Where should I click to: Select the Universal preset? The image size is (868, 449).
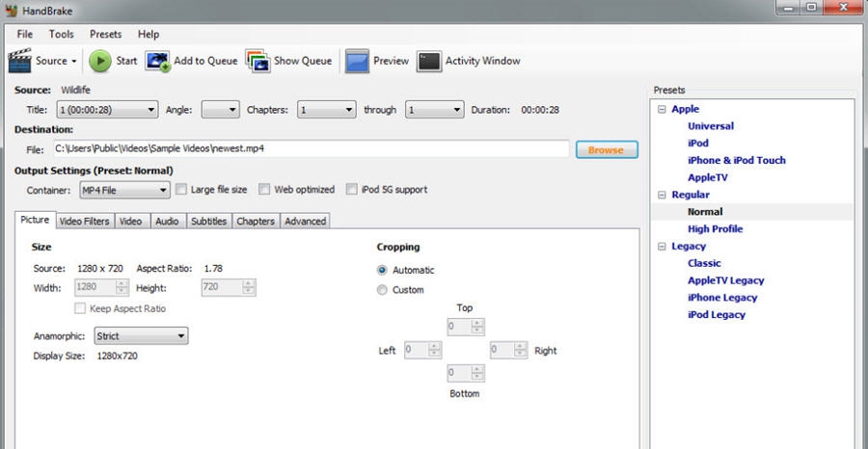(711, 126)
